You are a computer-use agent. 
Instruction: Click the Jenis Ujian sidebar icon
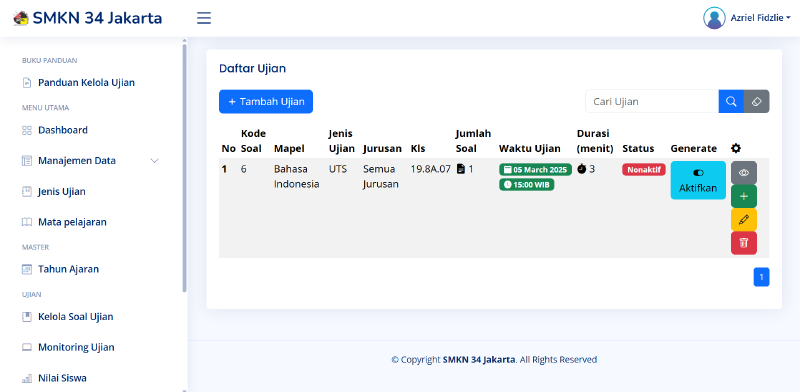27,192
